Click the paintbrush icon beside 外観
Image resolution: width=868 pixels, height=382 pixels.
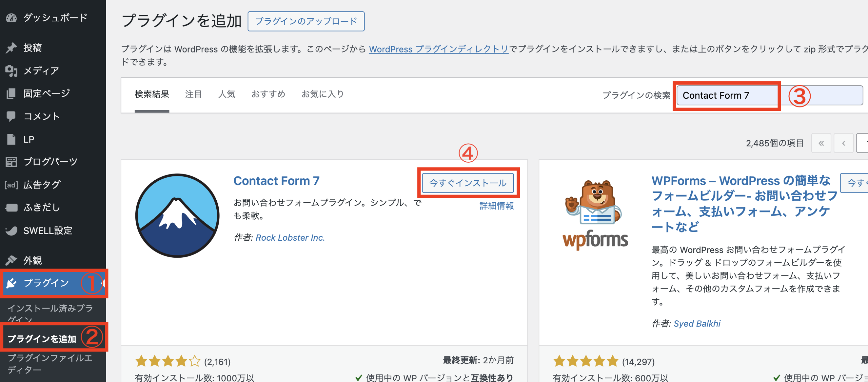click(x=11, y=260)
